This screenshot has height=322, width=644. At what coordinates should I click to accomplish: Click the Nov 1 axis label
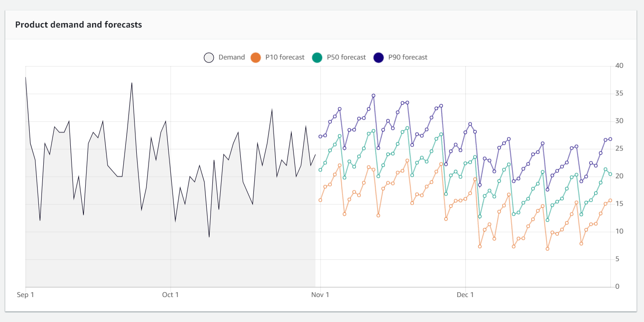click(320, 295)
